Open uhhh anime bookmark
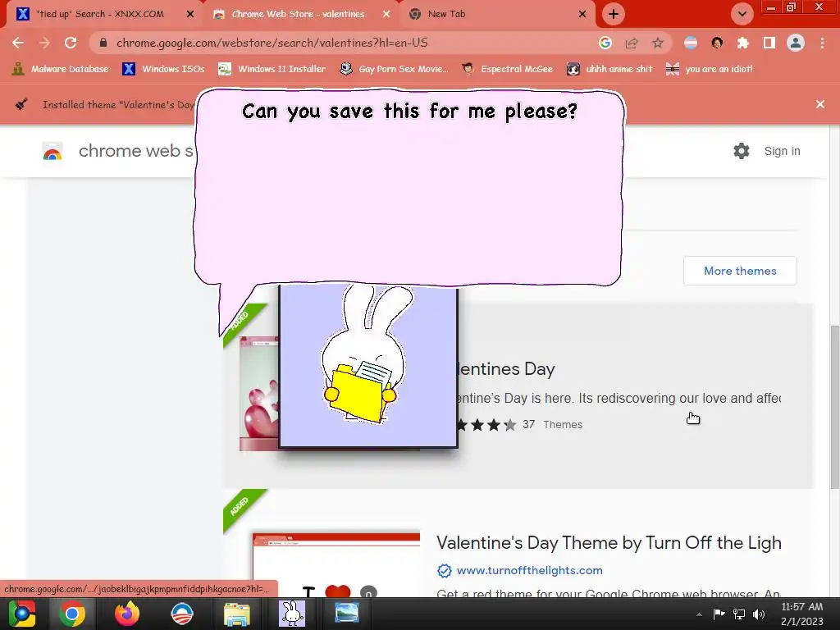Image resolution: width=840 pixels, height=630 pixels. tap(609, 69)
